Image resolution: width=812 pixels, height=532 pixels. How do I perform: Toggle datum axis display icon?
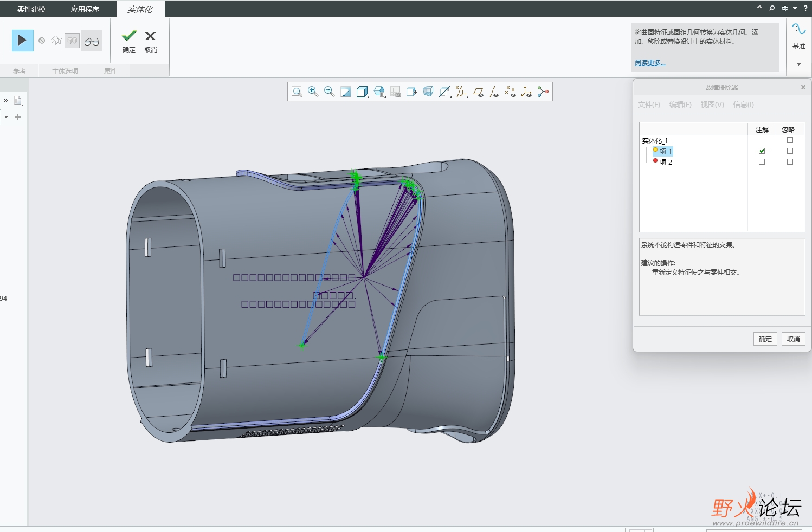tap(494, 92)
